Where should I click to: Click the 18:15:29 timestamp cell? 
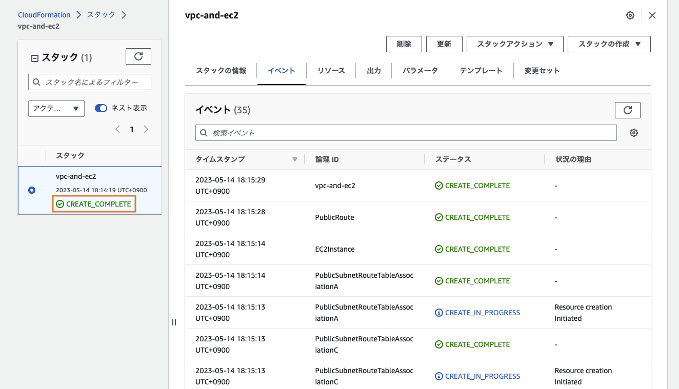tap(230, 185)
